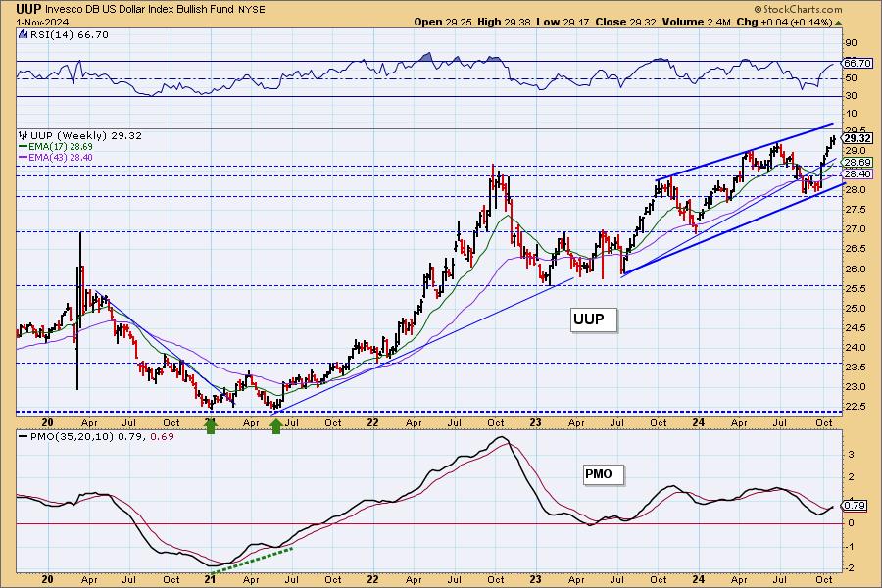Screen dimensions: 882x588
Task: Click the green dotted trendline on PMO panel
Action: (x=252, y=561)
